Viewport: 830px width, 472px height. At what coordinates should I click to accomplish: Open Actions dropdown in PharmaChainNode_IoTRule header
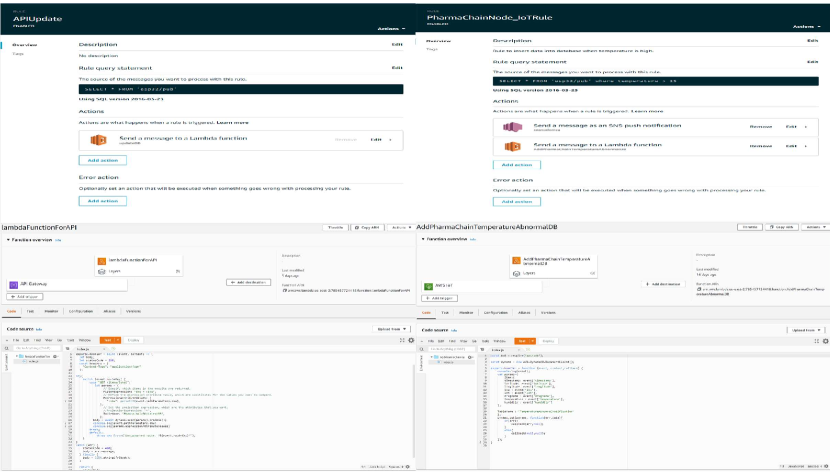click(x=807, y=26)
